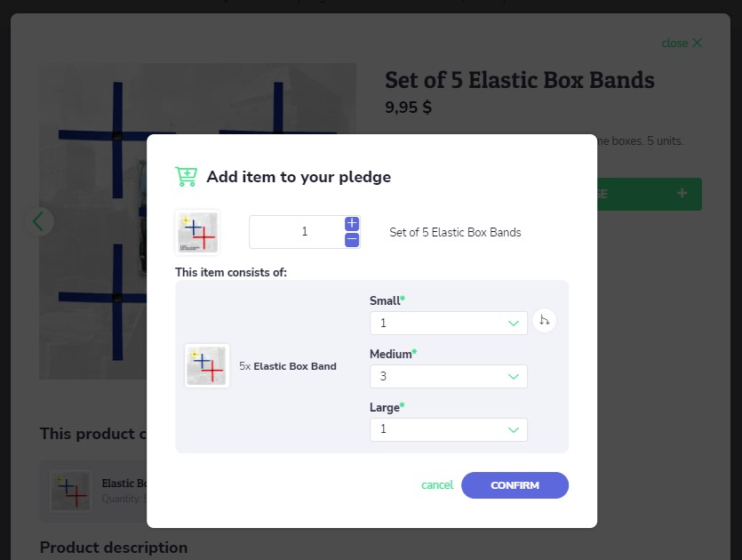Click the 'Set of 5 Elastic Box Bands' heading
The height and width of the screenshot is (560, 742).
[x=520, y=79]
